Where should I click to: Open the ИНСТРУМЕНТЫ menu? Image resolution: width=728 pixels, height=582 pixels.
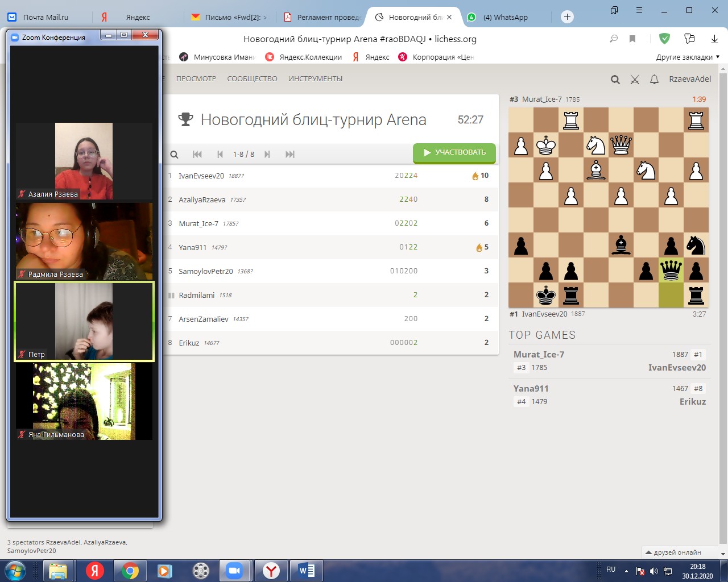(x=315, y=79)
